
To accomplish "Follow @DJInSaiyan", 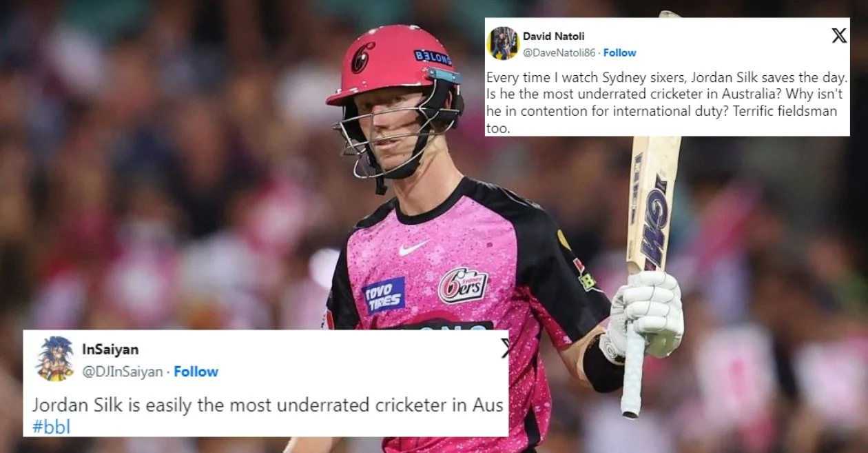I will pyautogui.click(x=196, y=372).
